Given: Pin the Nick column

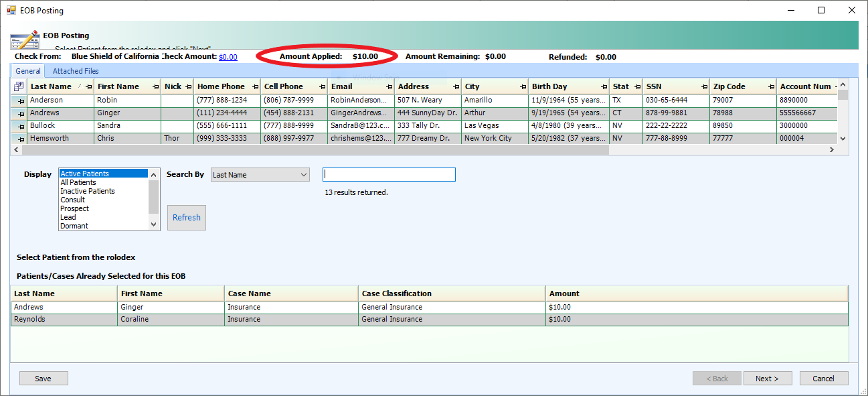Looking at the screenshot, I should click(189, 87).
